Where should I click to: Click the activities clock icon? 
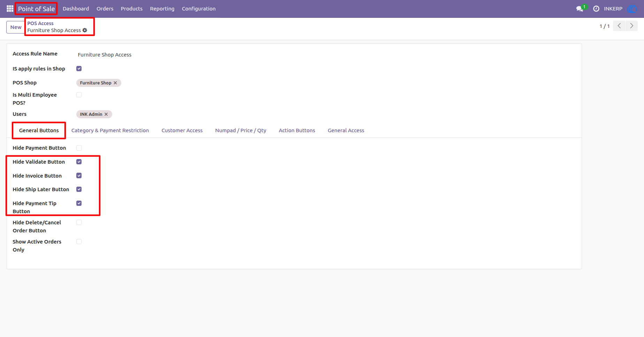(596, 8)
